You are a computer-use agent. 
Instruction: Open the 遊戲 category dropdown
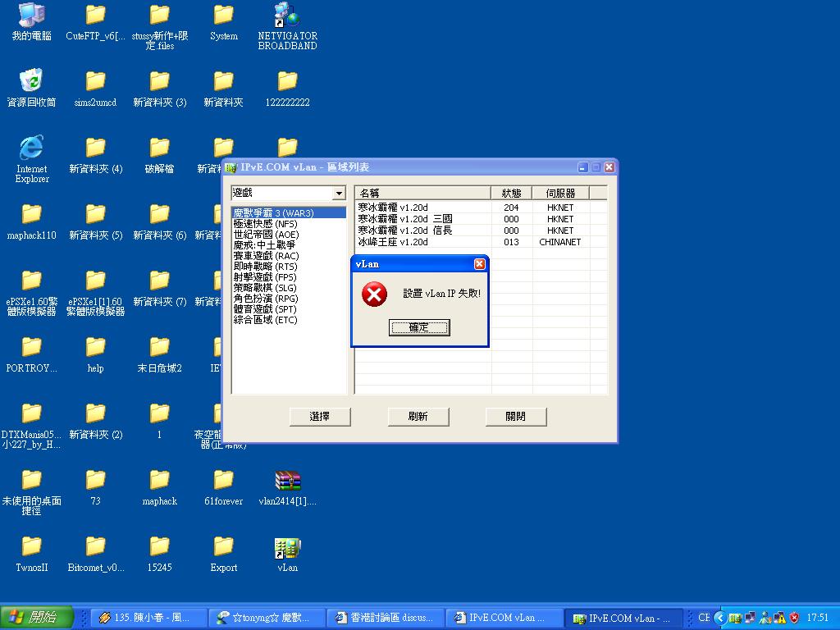pyautogui.click(x=338, y=194)
